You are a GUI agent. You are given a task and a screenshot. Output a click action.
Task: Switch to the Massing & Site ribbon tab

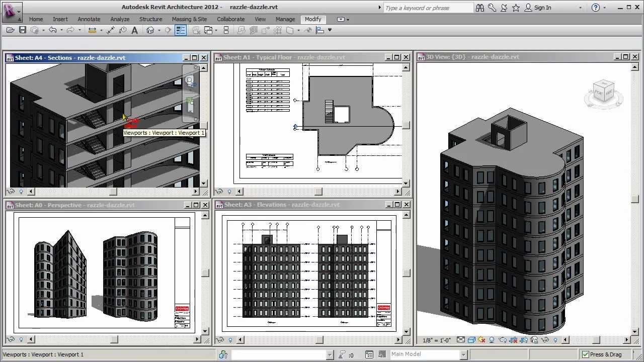pyautogui.click(x=190, y=19)
